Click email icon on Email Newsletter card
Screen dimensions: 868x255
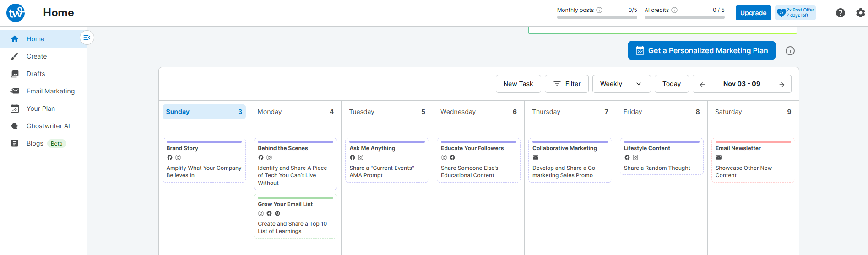pos(719,157)
